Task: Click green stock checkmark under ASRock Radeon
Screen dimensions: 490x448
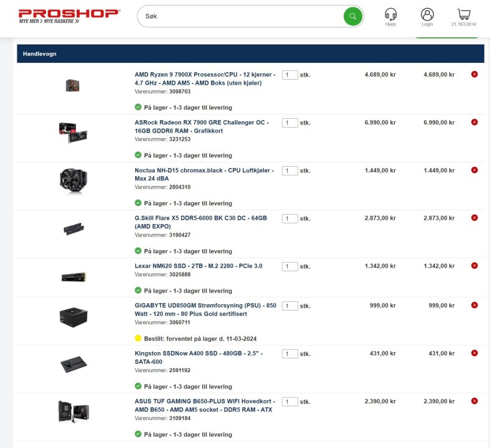Action: click(x=138, y=155)
